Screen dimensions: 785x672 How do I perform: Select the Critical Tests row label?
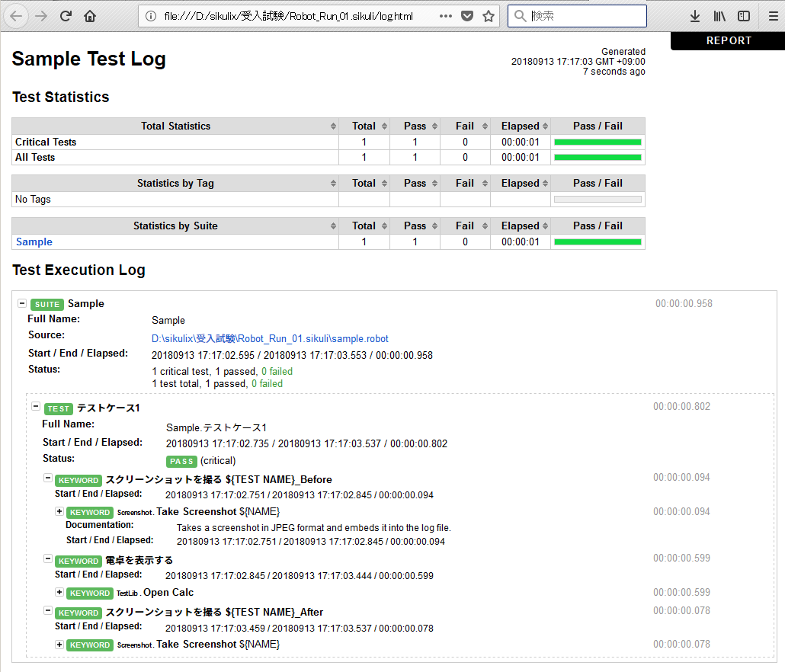[46, 142]
